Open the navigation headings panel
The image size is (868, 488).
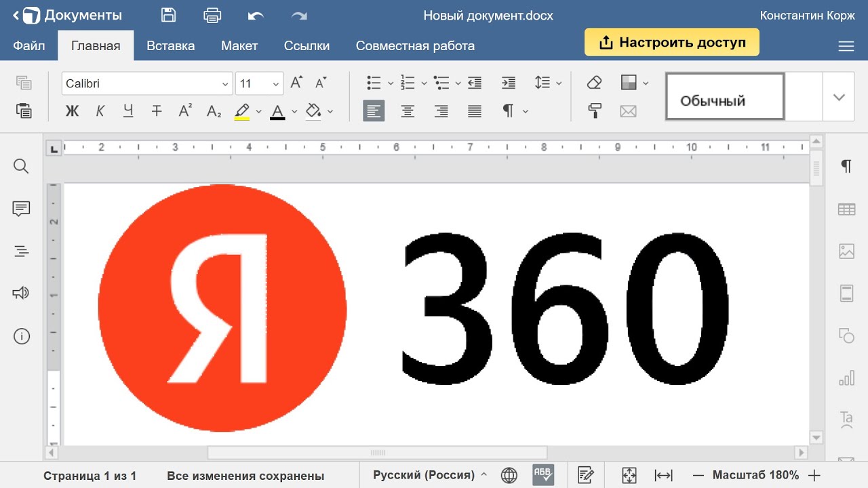[22, 251]
